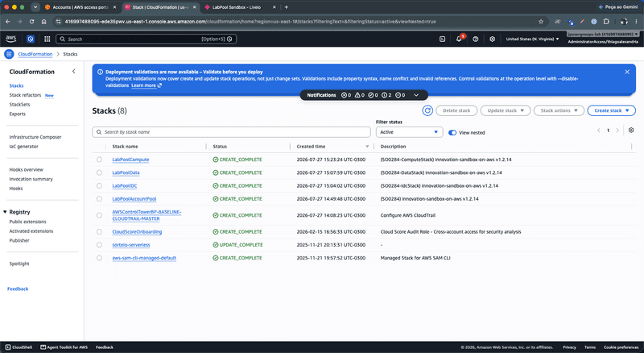Focus the Search by stack name field
Viewport: 644px width, 353px height.
point(231,132)
